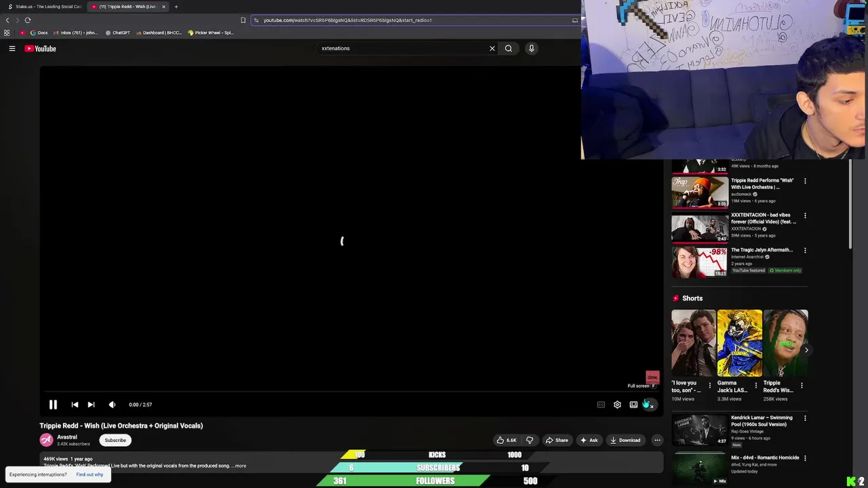
Task: Switch to theater mode in player
Action: (633, 405)
